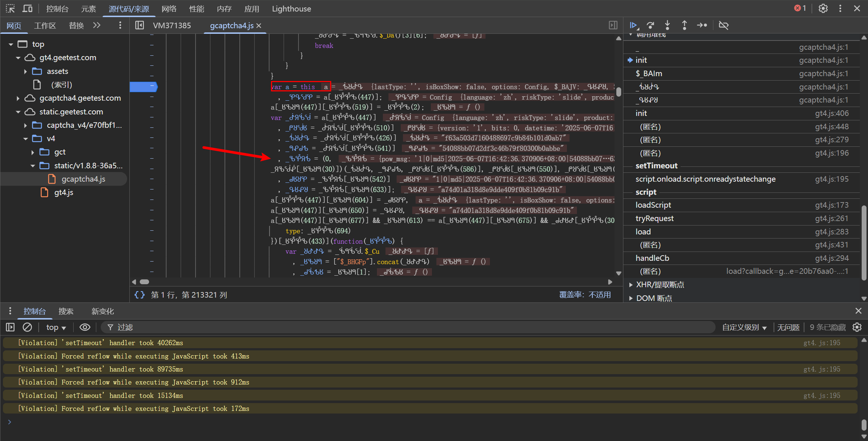Resume script execution
The image size is (868, 441).
click(x=633, y=25)
